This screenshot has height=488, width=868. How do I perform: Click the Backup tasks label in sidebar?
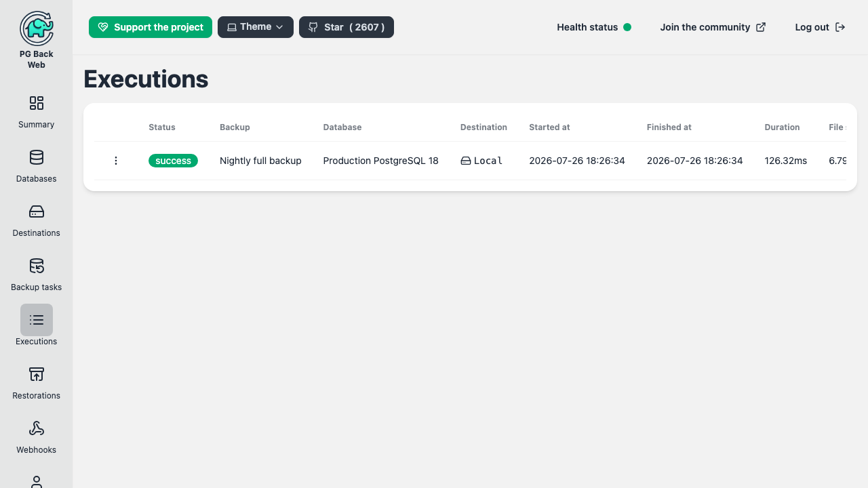click(37, 287)
